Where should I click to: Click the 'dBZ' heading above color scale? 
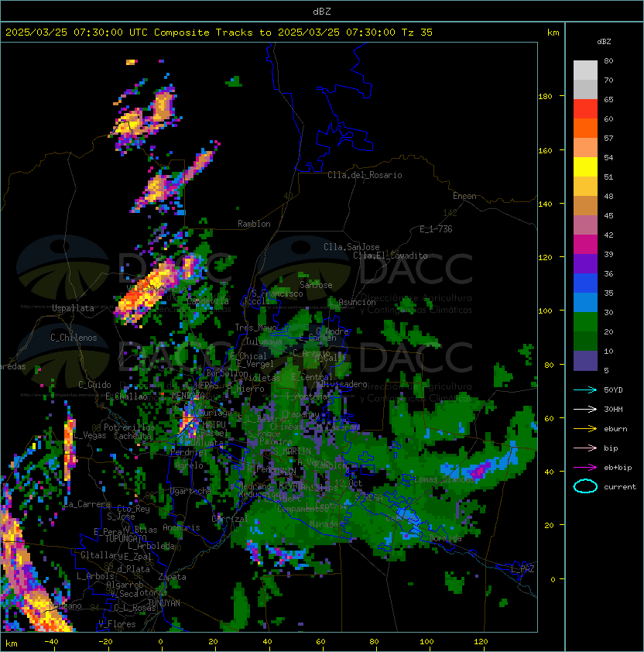pyautogui.click(x=604, y=42)
